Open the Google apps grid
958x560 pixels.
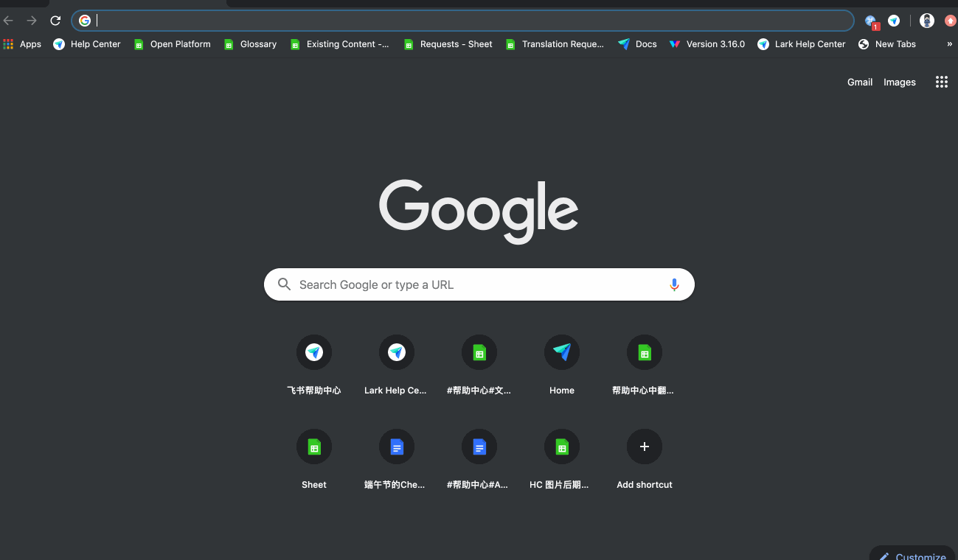tap(941, 82)
